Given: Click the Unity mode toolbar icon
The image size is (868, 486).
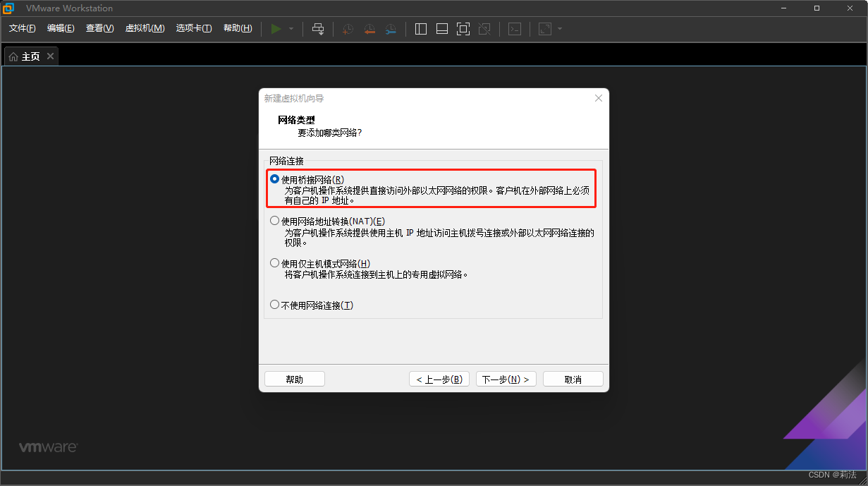Looking at the screenshot, I should click(484, 29).
